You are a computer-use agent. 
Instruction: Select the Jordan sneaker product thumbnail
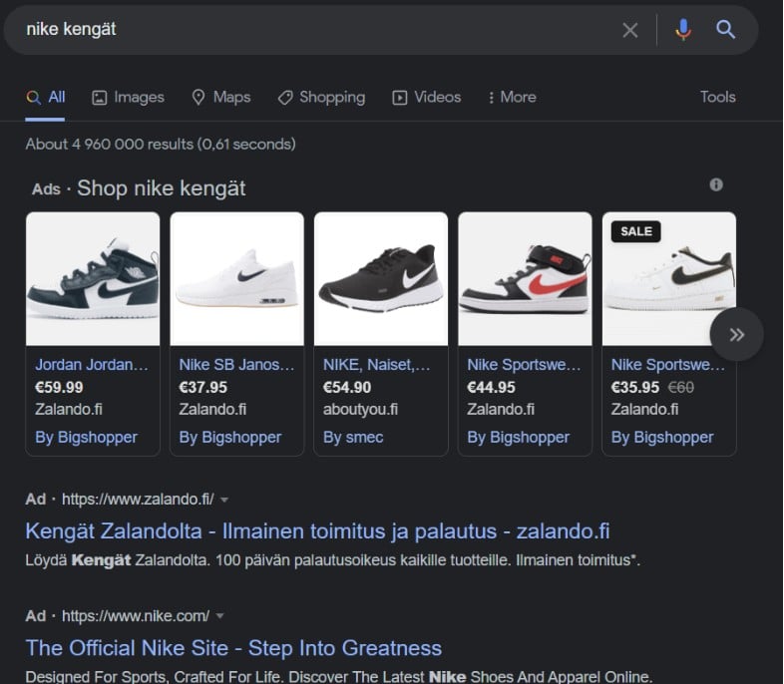click(x=93, y=278)
